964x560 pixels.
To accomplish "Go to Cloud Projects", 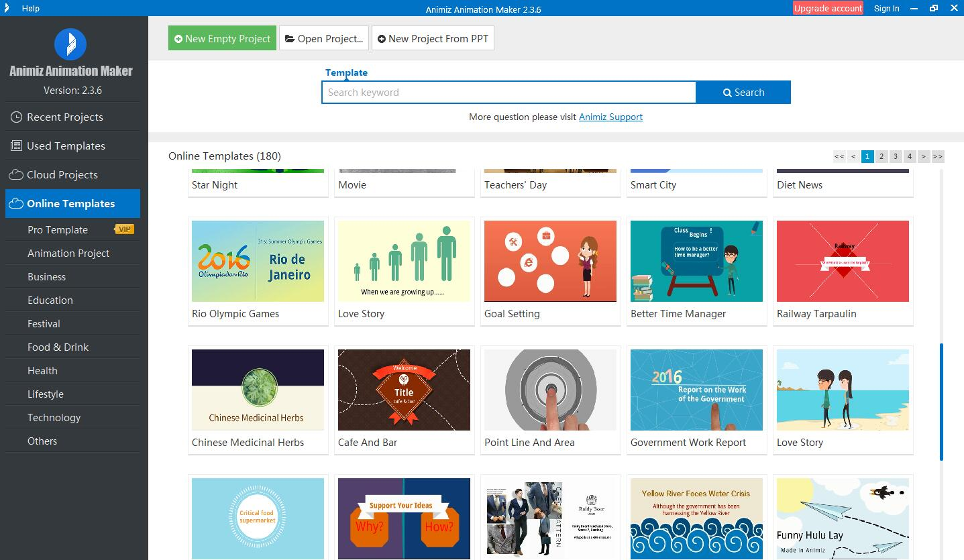I will tap(62, 174).
